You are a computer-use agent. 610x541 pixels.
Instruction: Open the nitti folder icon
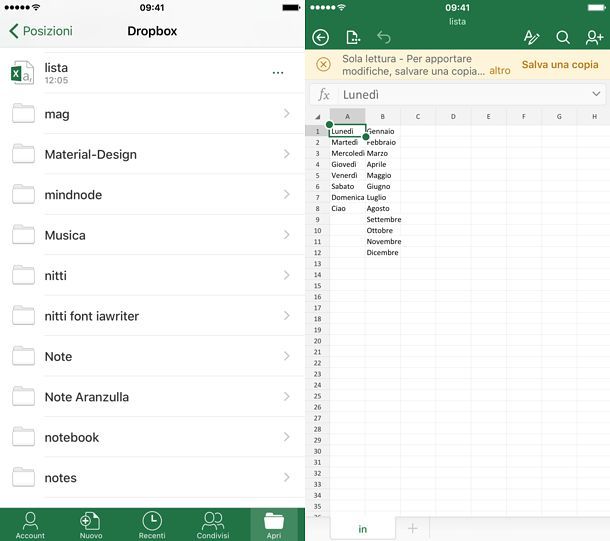[23, 275]
